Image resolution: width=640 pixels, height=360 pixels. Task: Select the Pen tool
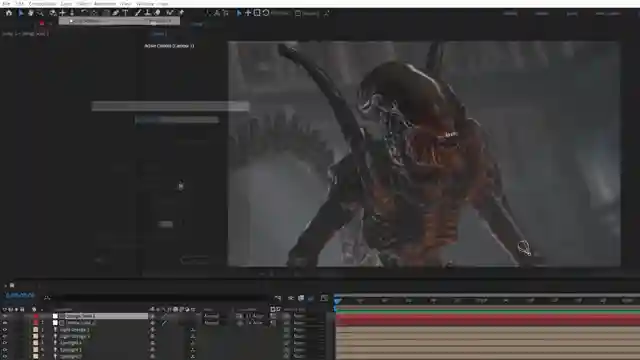click(116, 13)
